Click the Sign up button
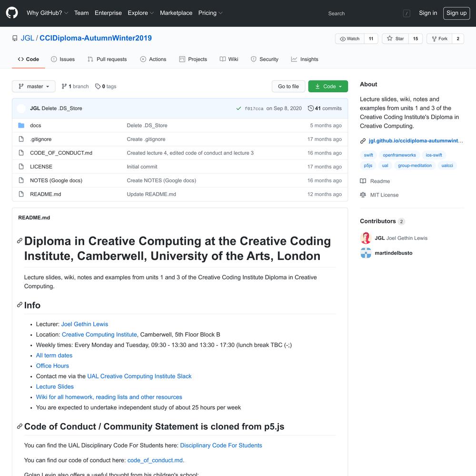Image resolution: width=476 pixels, height=476 pixels. (456, 13)
